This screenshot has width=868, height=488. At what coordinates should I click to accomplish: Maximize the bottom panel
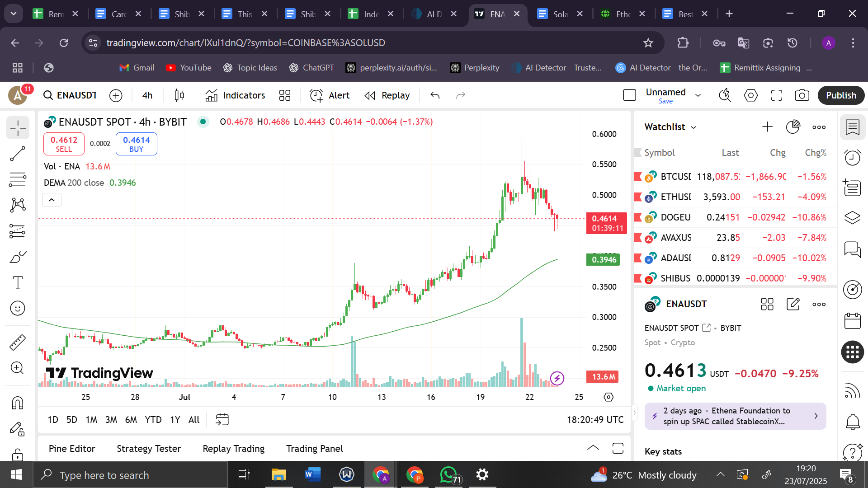(x=618, y=448)
